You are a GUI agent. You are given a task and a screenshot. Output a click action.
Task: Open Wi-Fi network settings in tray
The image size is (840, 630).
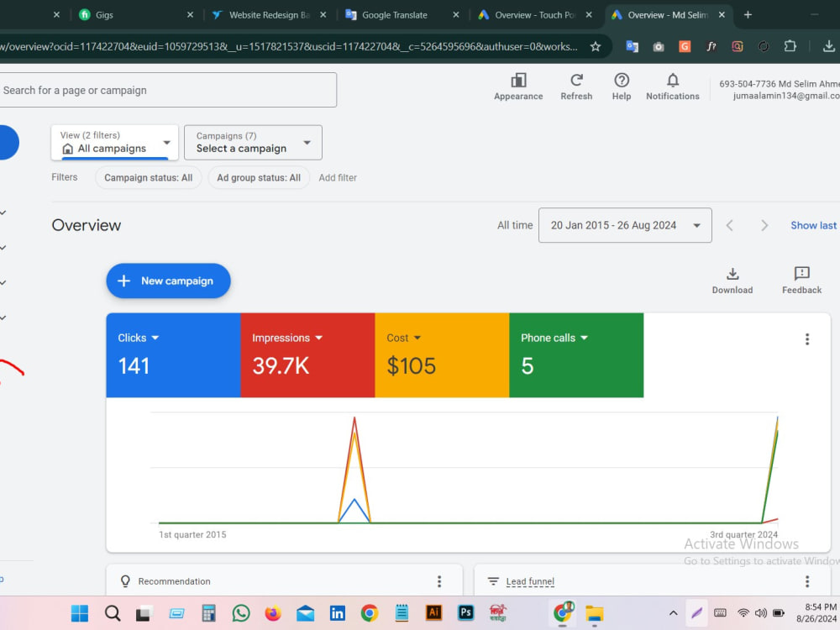point(743,613)
